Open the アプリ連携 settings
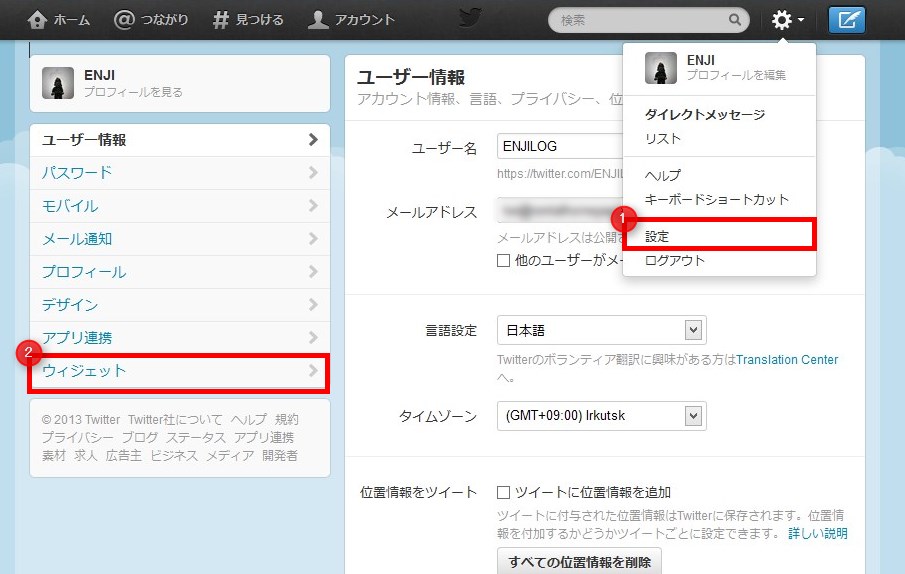Screen dimensions: 905x574 coord(179,337)
